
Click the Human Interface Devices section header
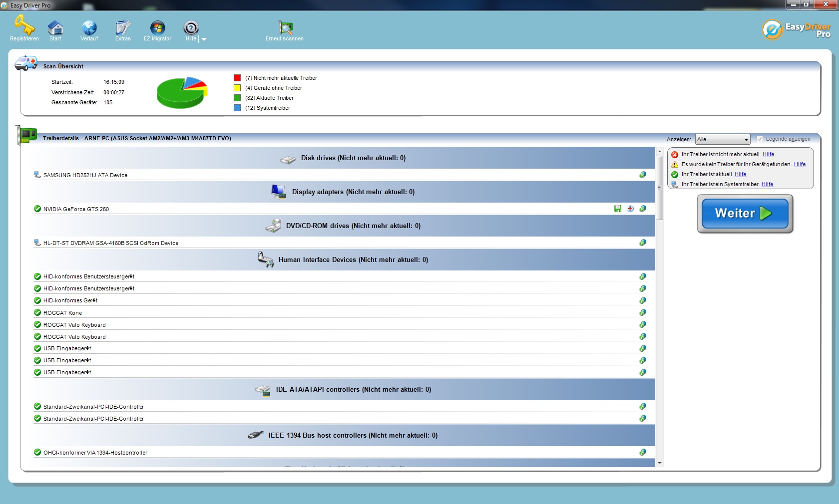[x=344, y=259]
